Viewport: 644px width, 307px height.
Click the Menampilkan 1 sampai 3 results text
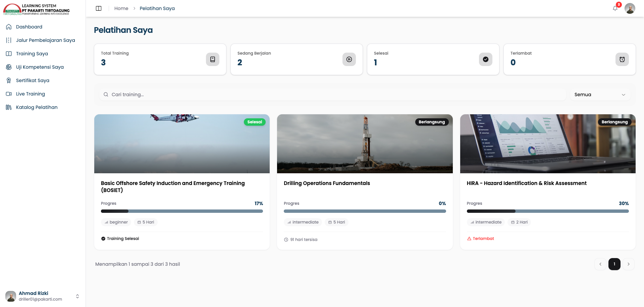coord(138,264)
